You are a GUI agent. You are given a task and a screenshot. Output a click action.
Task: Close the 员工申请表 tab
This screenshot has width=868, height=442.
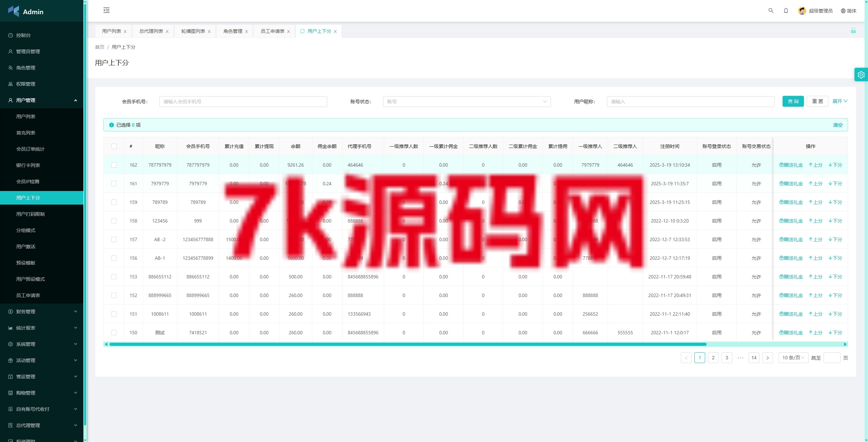(289, 31)
